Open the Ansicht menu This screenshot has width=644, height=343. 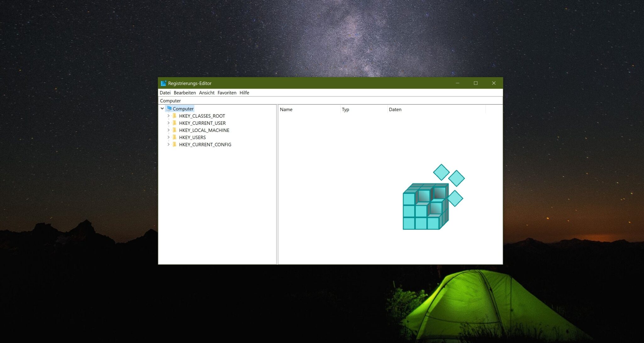(x=206, y=93)
